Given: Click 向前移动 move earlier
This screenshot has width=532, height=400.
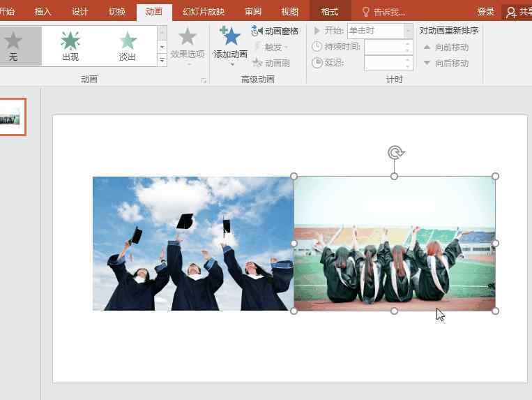Looking at the screenshot, I should coord(446,47).
